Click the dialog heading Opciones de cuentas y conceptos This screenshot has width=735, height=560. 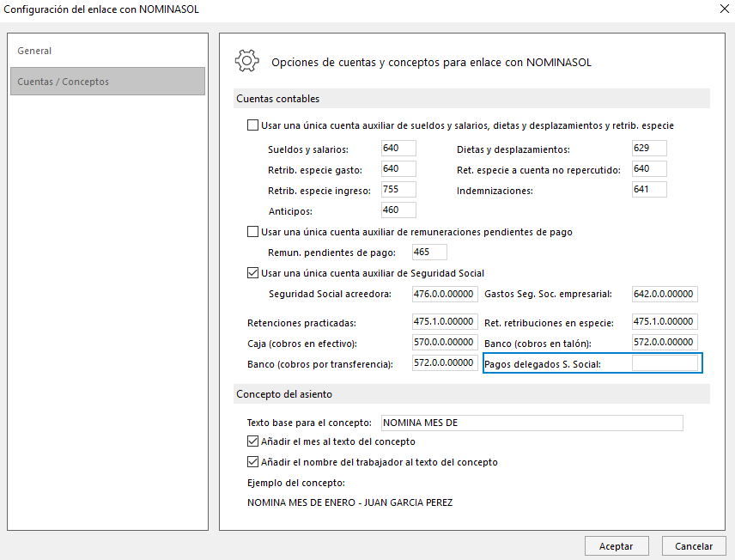pos(431,62)
